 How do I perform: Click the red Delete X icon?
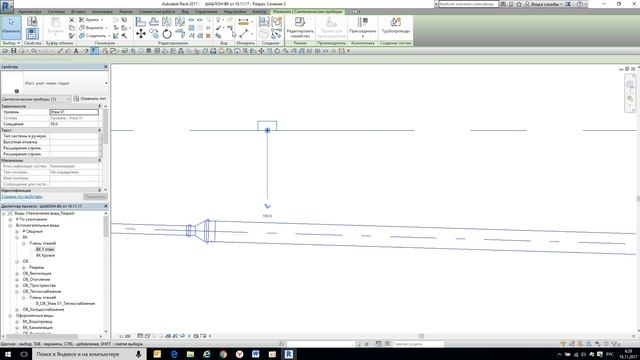[x=208, y=36]
